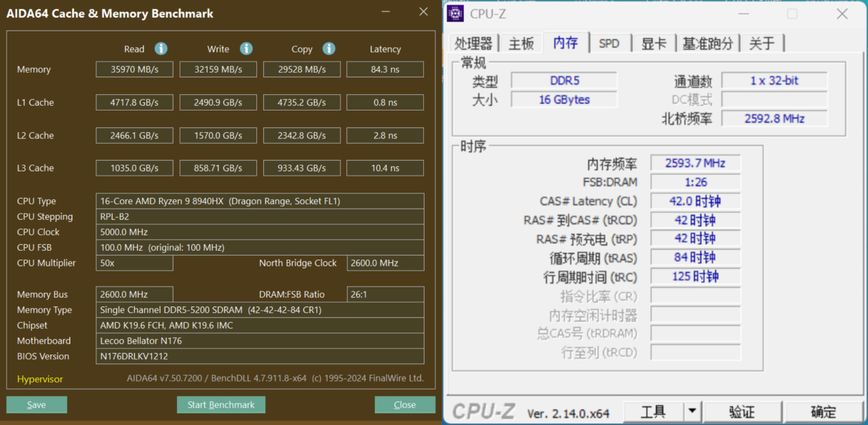Image resolution: width=868 pixels, height=425 pixels.
Task: Click the Memory Type DDR5-5200 SDRAM field
Action: [x=260, y=310]
